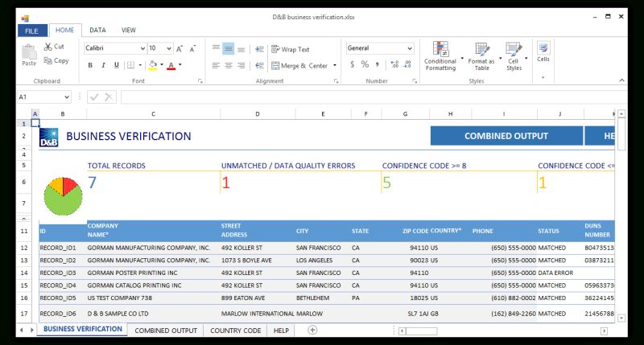Expand the borders dropdown arrow
Viewport: 644px width, 345px height.
pyautogui.click(x=140, y=65)
